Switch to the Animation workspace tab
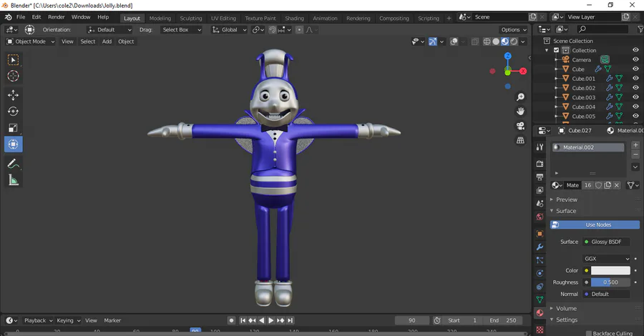Image resolution: width=644 pixels, height=336 pixels. pyautogui.click(x=325, y=18)
